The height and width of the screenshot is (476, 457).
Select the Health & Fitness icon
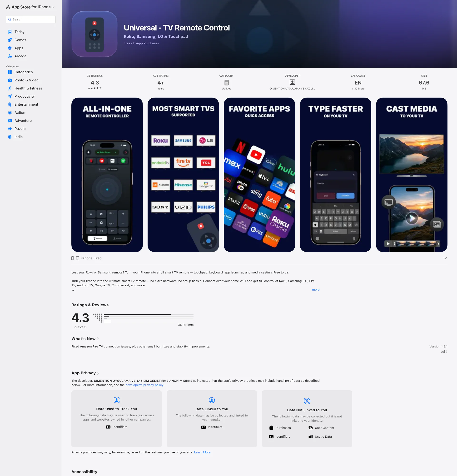(10, 88)
